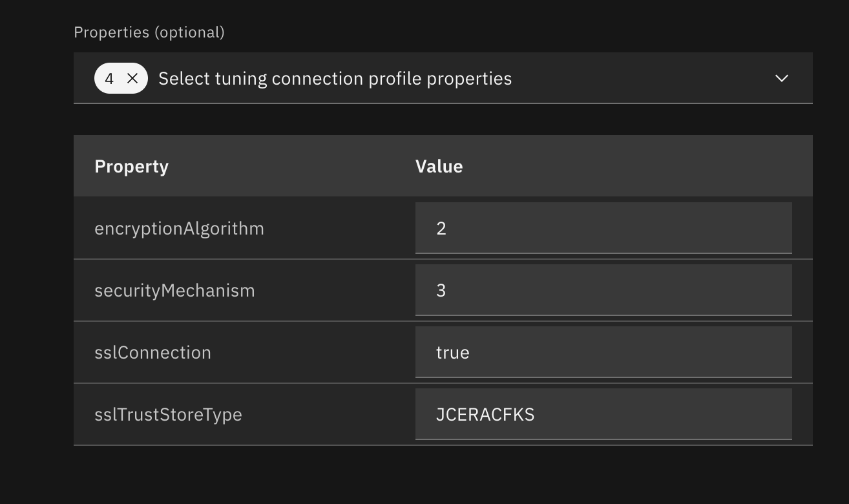The width and height of the screenshot is (849, 504).
Task: Click the sslTrustStoreType property label
Action: click(168, 414)
